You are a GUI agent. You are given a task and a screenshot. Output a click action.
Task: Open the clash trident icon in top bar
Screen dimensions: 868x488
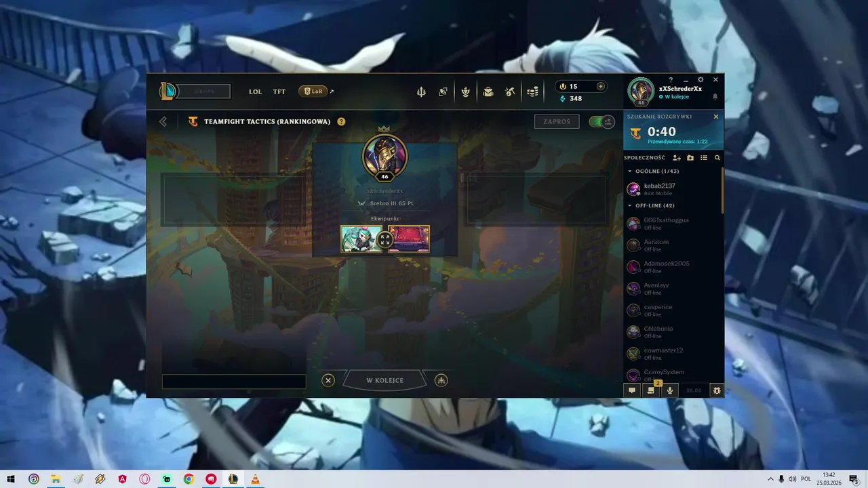pyautogui.click(x=421, y=91)
